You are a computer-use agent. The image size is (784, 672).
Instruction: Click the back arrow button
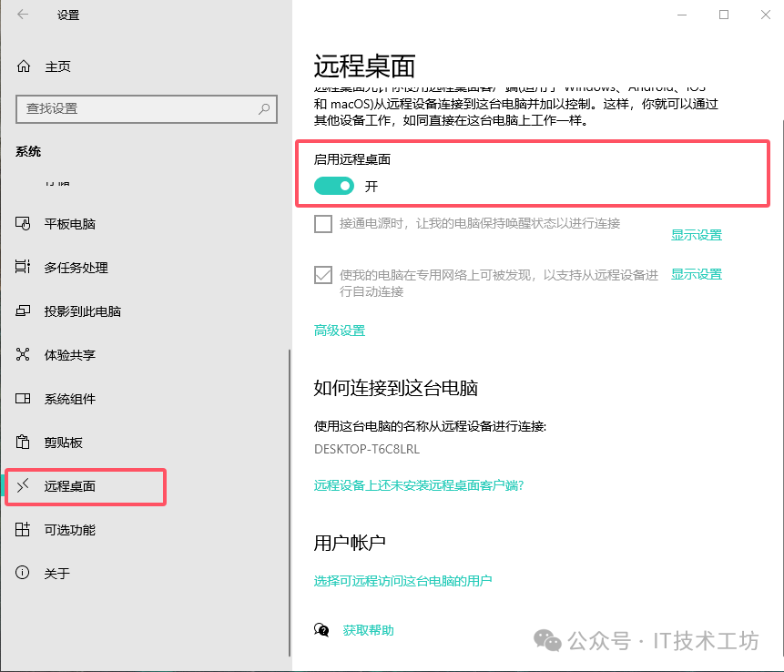point(21,15)
